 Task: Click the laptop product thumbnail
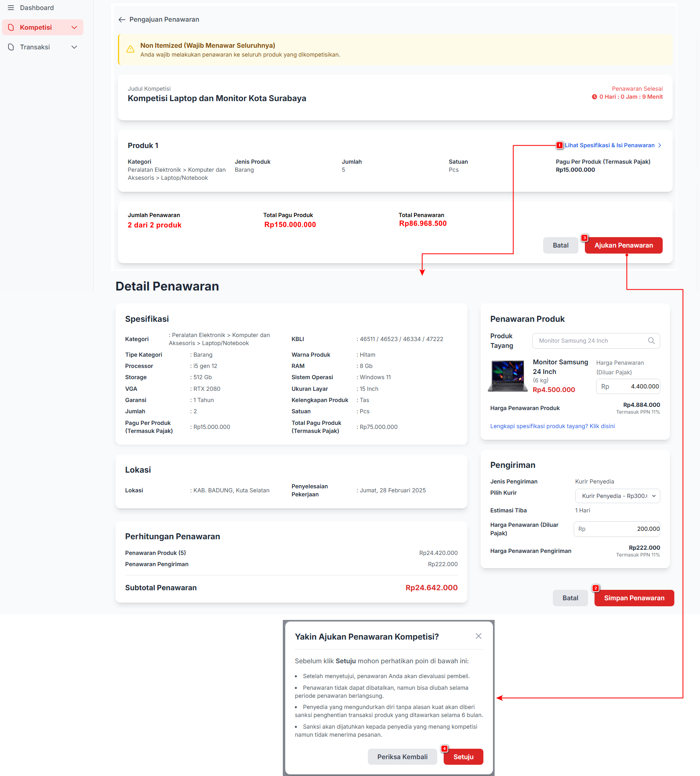click(507, 376)
